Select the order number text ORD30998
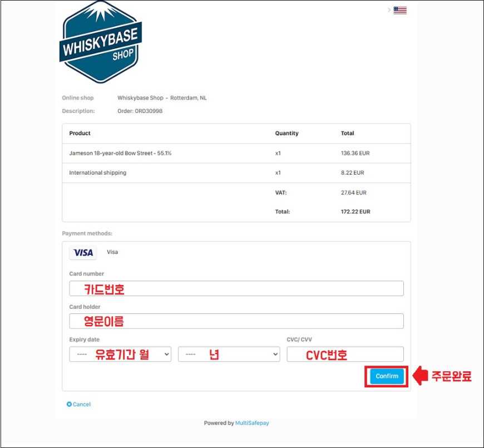The image size is (484, 448). point(149,111)
